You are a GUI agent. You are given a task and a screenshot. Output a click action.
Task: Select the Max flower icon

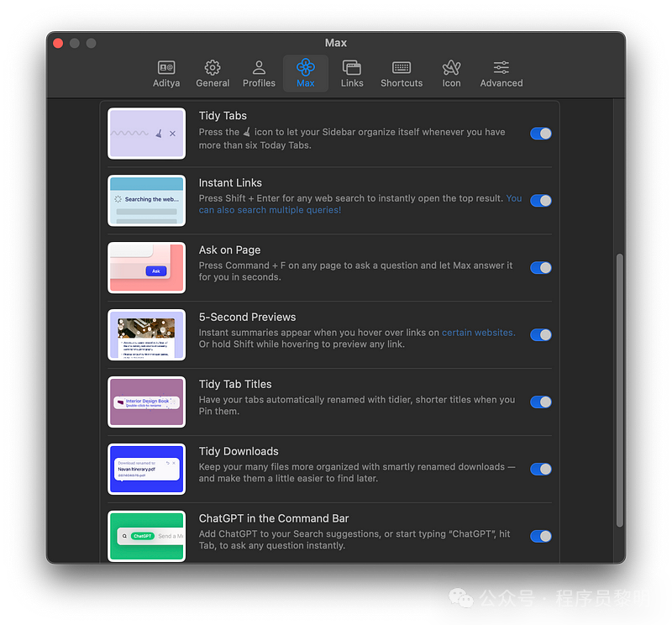[306, 67]
